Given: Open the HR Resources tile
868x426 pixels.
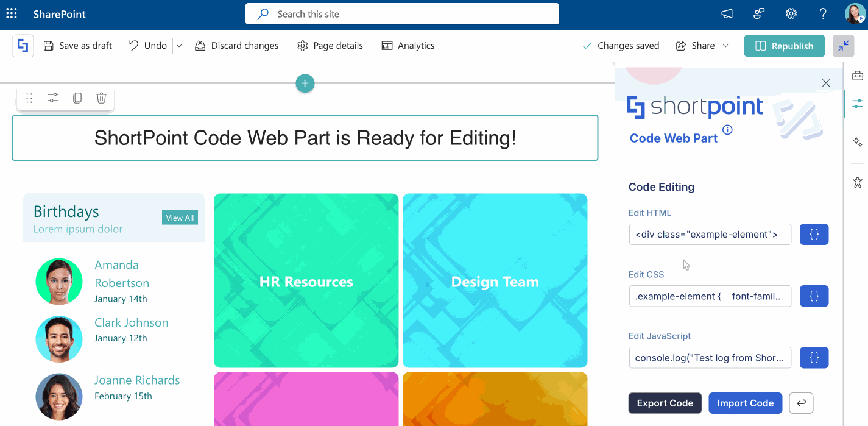Looking at the screenshot, I should [x=306, y=281].
